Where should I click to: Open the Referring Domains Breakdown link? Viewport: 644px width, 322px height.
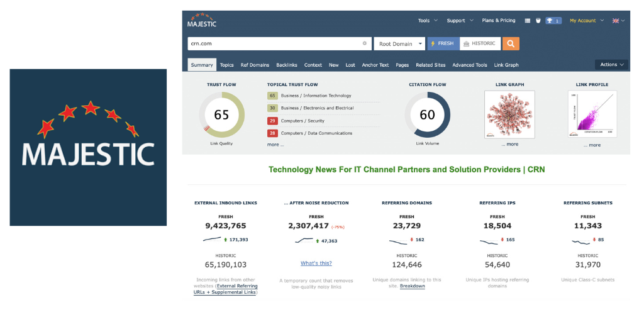click(413, 286)
